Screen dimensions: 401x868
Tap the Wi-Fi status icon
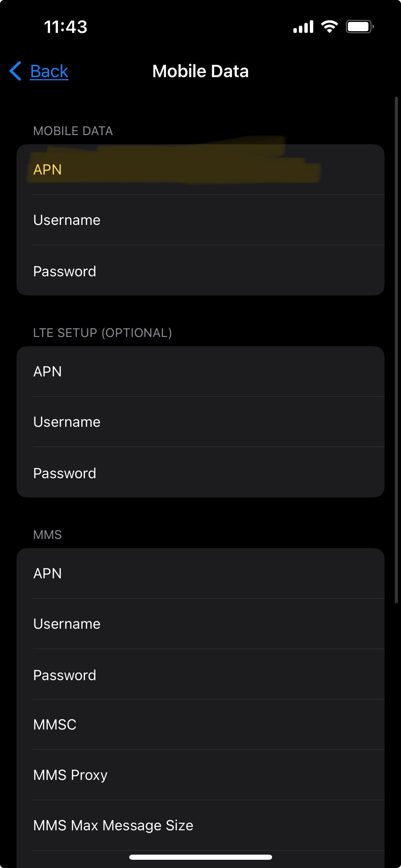click(x=329, y=26)
